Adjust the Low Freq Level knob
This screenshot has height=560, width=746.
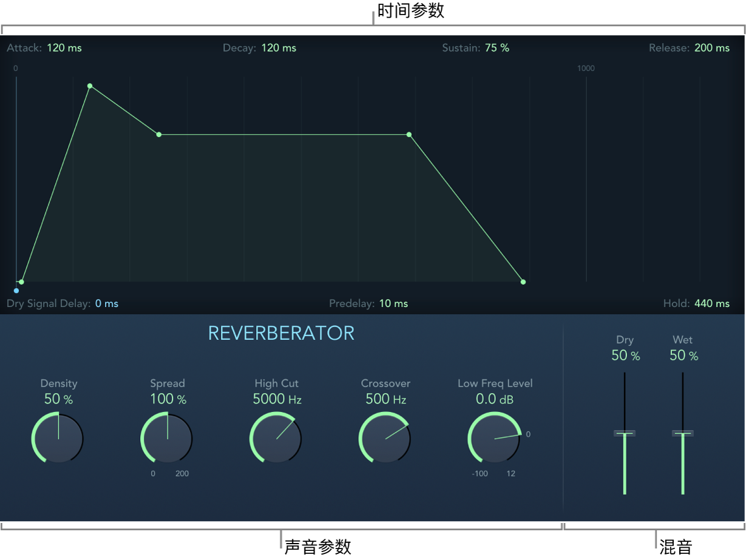point(495,437)
